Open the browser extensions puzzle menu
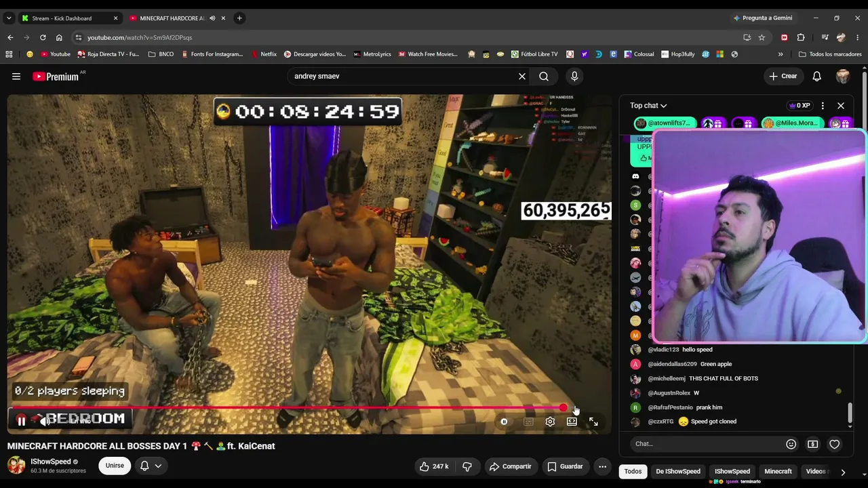 pos(801,38)
